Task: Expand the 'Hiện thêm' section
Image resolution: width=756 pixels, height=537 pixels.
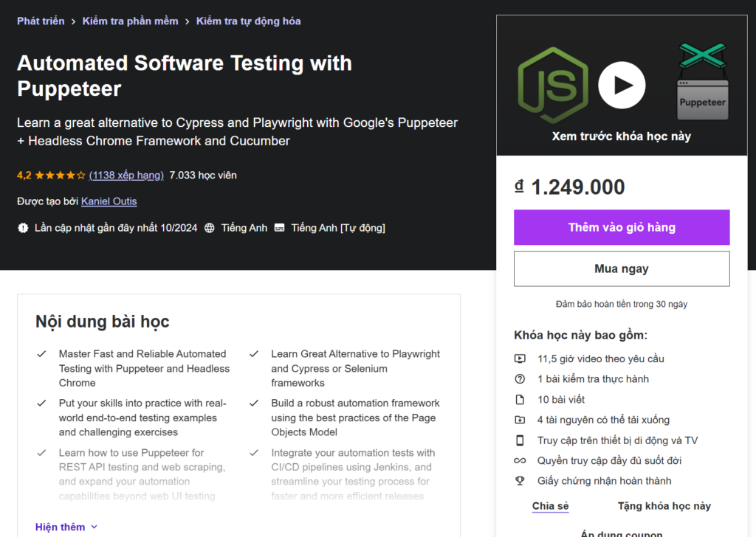Action: pyautogui.click(x=66, y=526)
